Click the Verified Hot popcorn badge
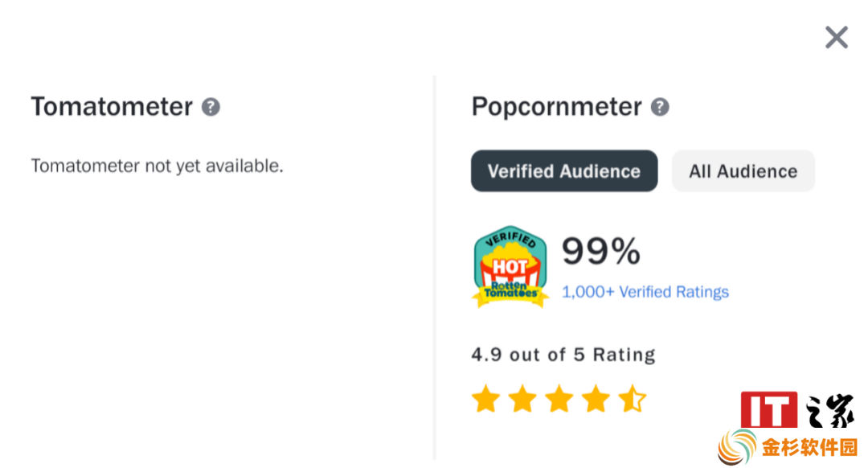 pyautogui.click(x=510, y=266)
